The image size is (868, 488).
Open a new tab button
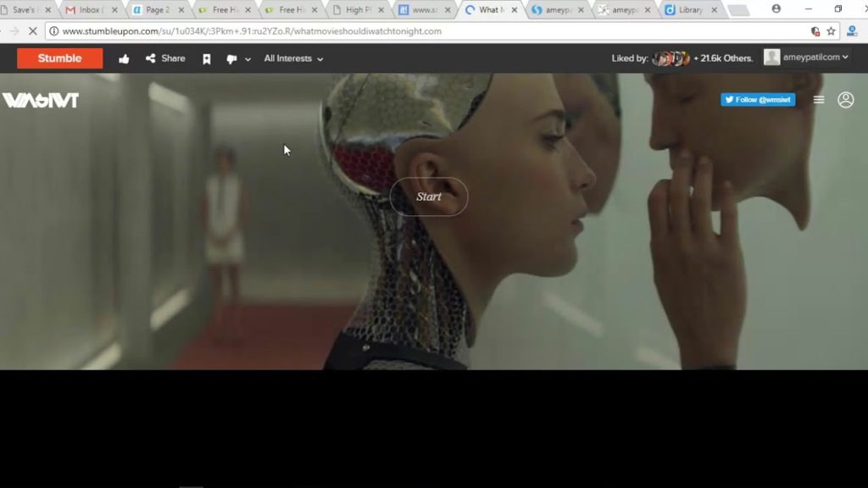tap(738, 10)
